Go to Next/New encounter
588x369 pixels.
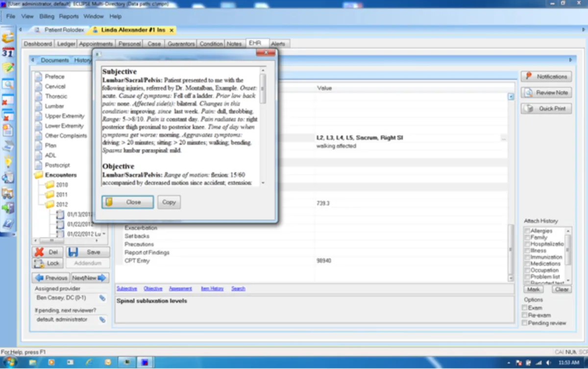90,278
